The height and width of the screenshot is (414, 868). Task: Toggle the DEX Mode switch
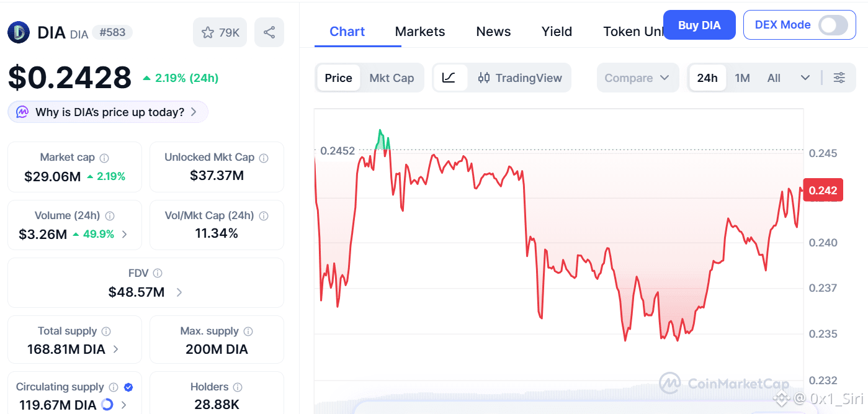tap(833, 25)
